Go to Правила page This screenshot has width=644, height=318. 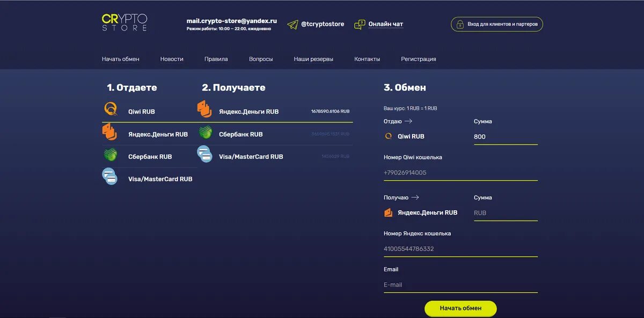click(216, 59)
